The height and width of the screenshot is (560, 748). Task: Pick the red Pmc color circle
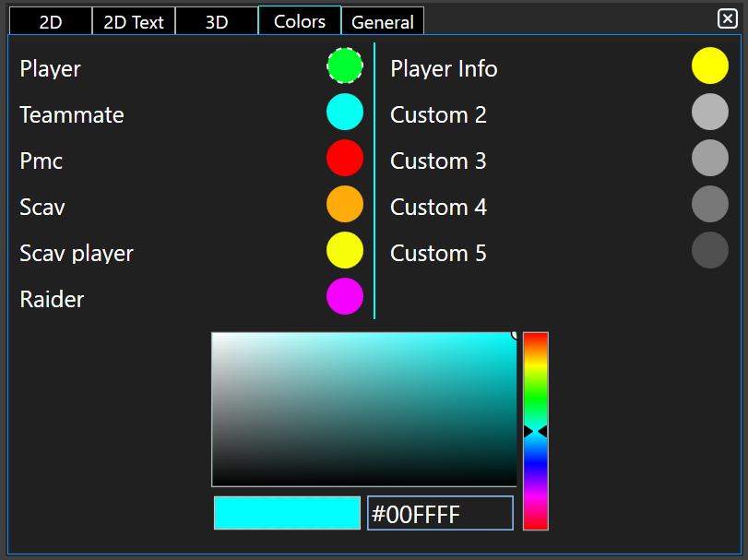(x=345, y=158)
